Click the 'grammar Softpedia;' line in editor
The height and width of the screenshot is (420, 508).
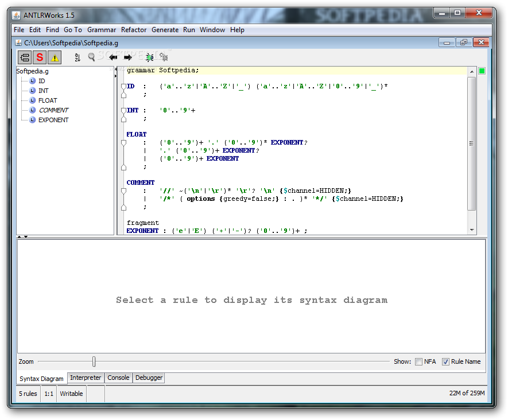click(162, 70)
